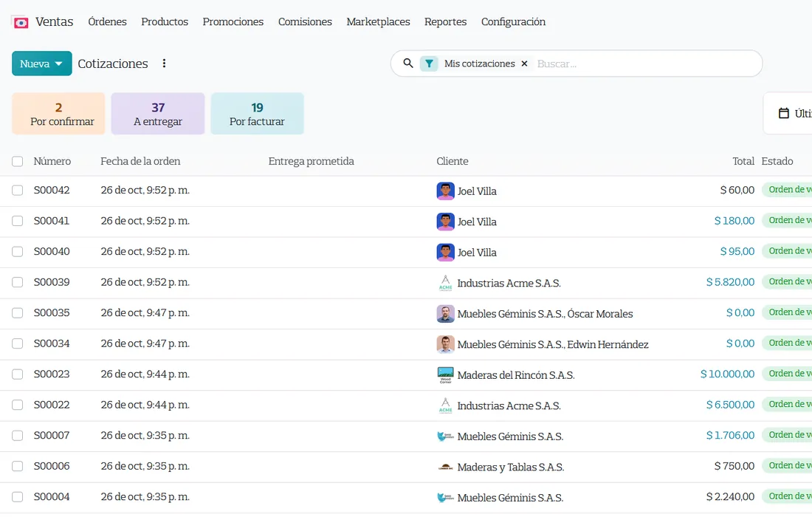Click Maderas del Rincón logo in S00023
The image size is (812, 517).
coord(445,374)
